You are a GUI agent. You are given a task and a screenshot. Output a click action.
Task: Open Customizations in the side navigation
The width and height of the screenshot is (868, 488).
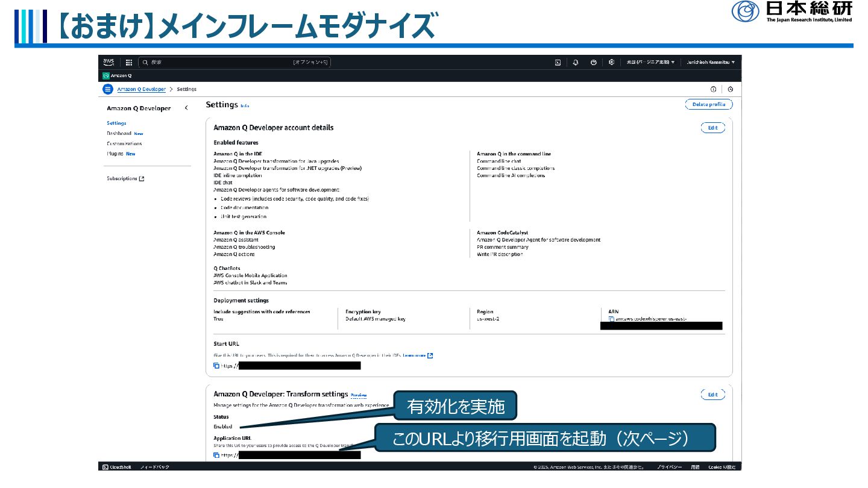pos(124,143)
